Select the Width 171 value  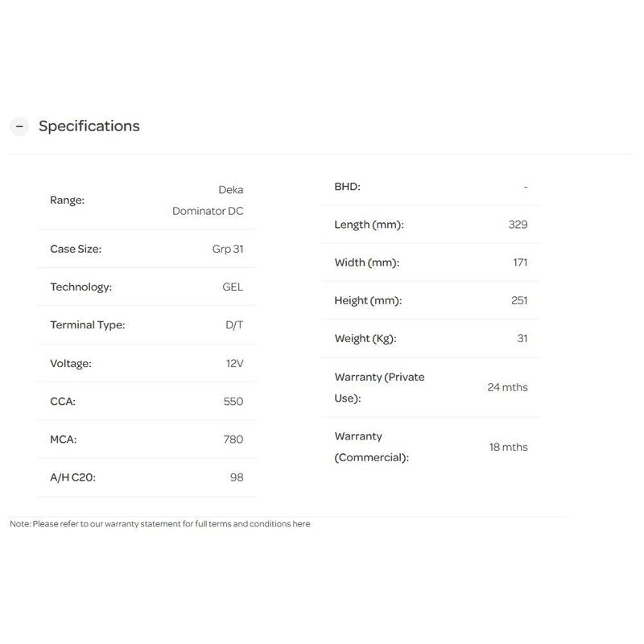(520, 262)
